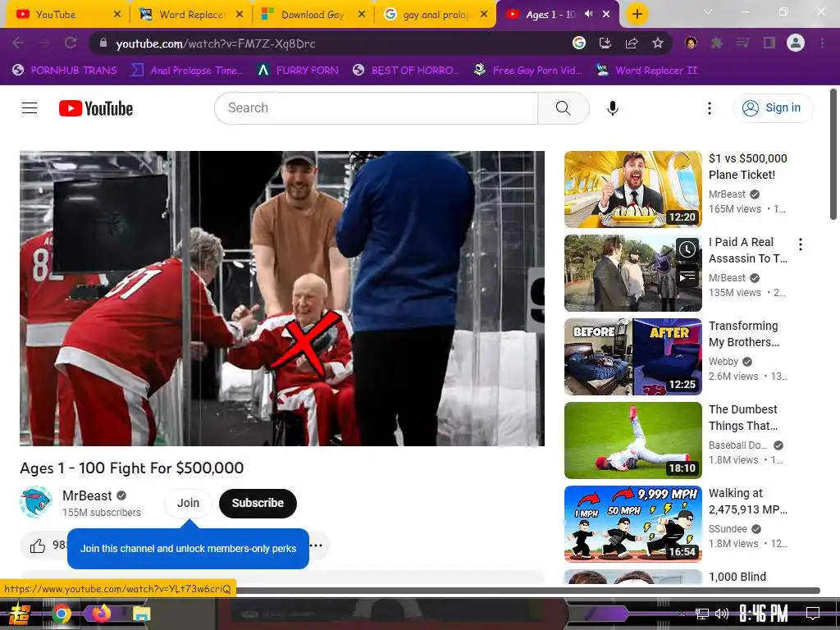Select the video title Ages 1 - 100 Fight
The width and height of the screenshot is (840, 630).
tap(132, 468)
